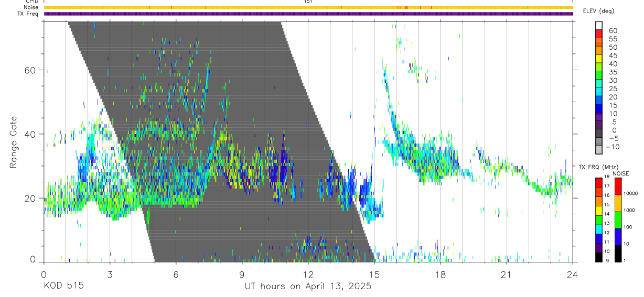Select black bottom swatch of the NOISE colorbar
This screenshot has height=297, width=644.
618,254
